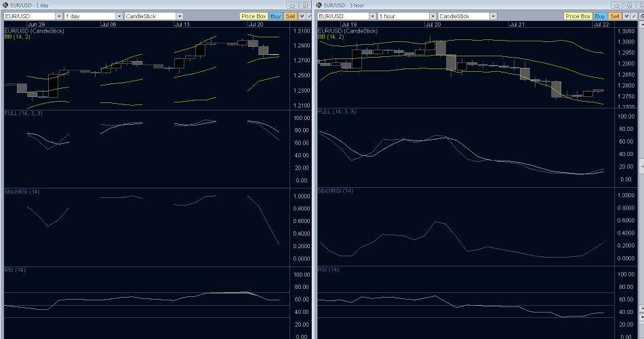Select the EUR/USD (CandleStick) label in the 1 day chart
This screenshot has height=339, width=644.
(x=35, y=31)
